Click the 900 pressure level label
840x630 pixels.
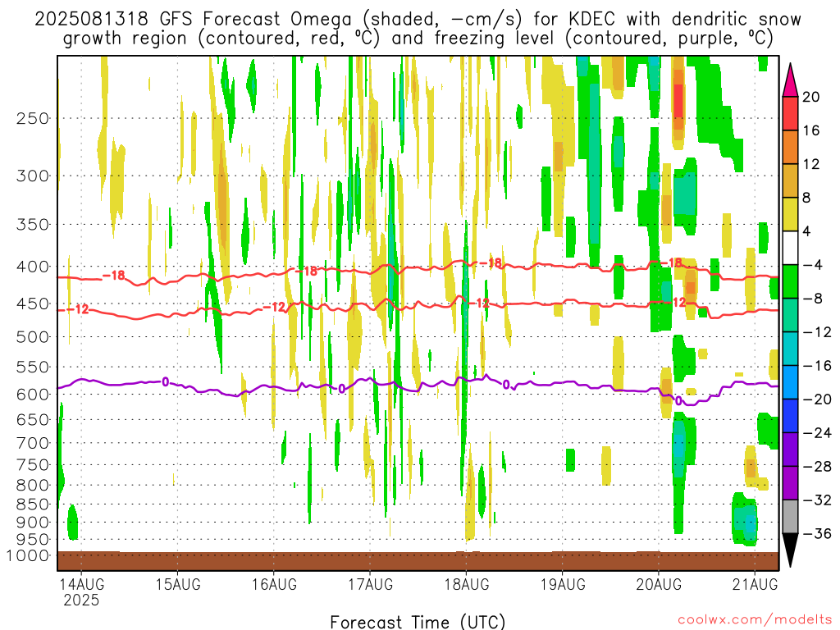[x=33, y=522]
